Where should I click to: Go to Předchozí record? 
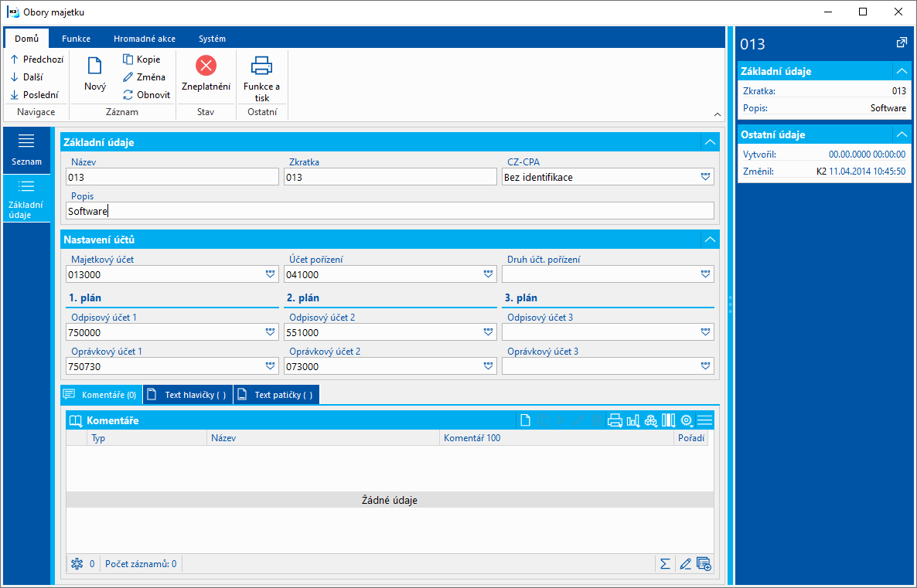coord(37,59)
